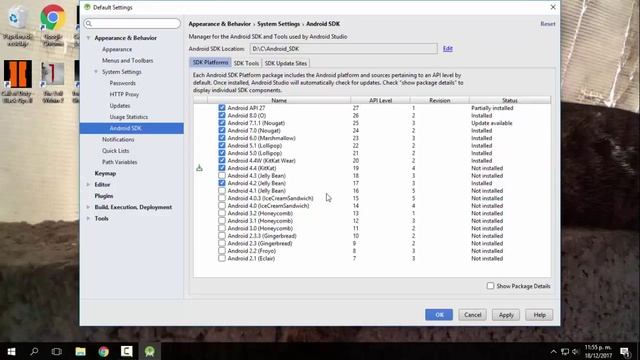640x360 pixels.
Task: Sort table by the Status column header
Action: click(x=510, y=100)
